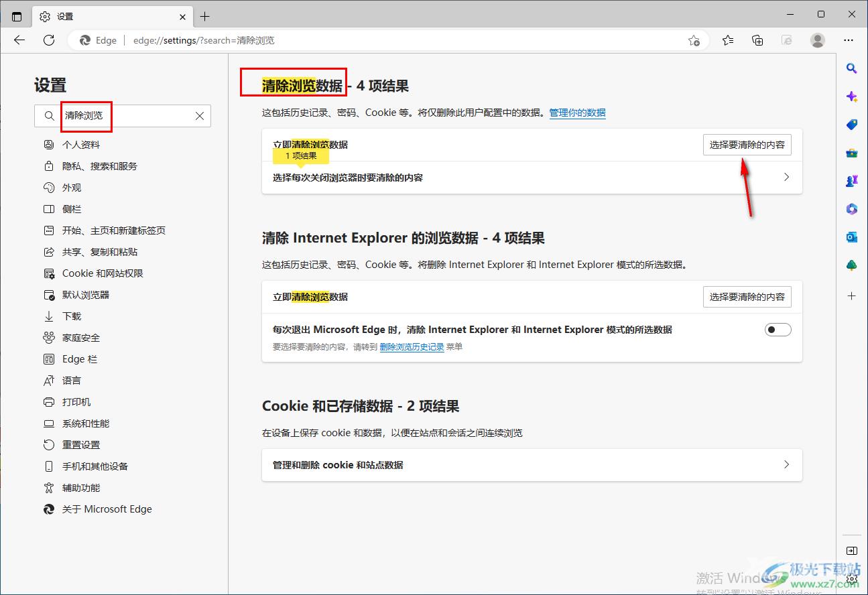Viewport: 868px width, 595px height.
Task: Open sidebar Shopping tag icon
Action: point(852,125)
